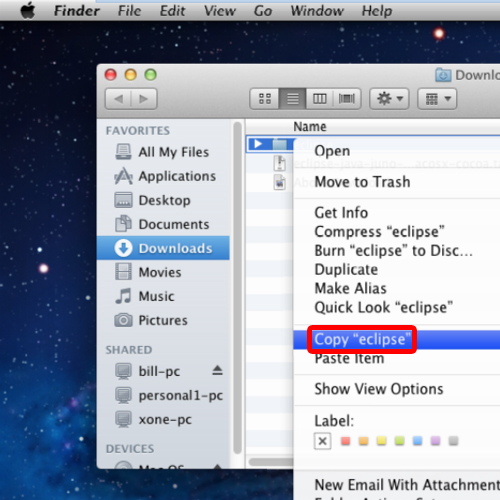Go back with the back arrow button
The width and height of the screenshot is (500, 500).
point(118,99)
